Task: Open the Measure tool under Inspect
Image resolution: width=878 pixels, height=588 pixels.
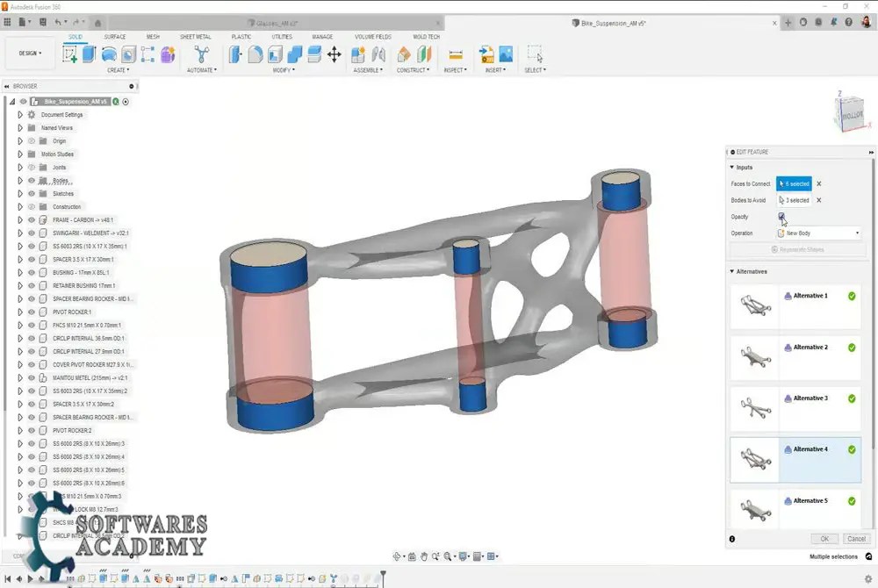Action: pyautogui.click(x=456, y=54)
